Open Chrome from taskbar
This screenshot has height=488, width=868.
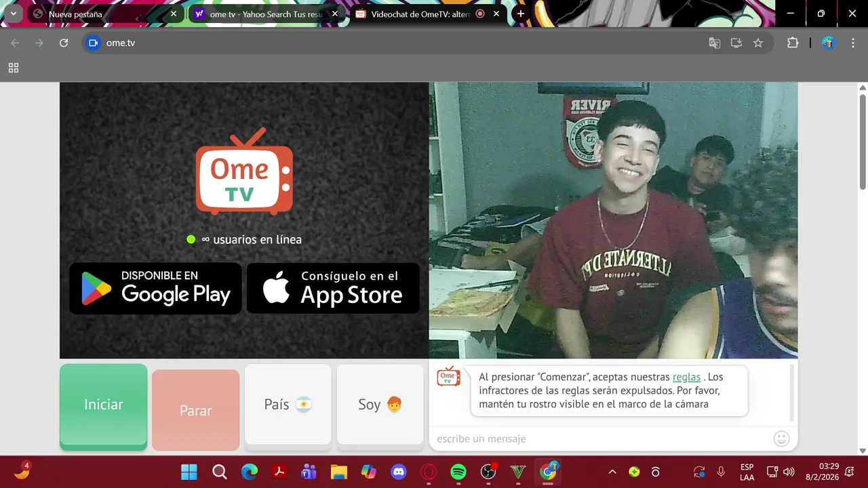[x=548, y=472]
